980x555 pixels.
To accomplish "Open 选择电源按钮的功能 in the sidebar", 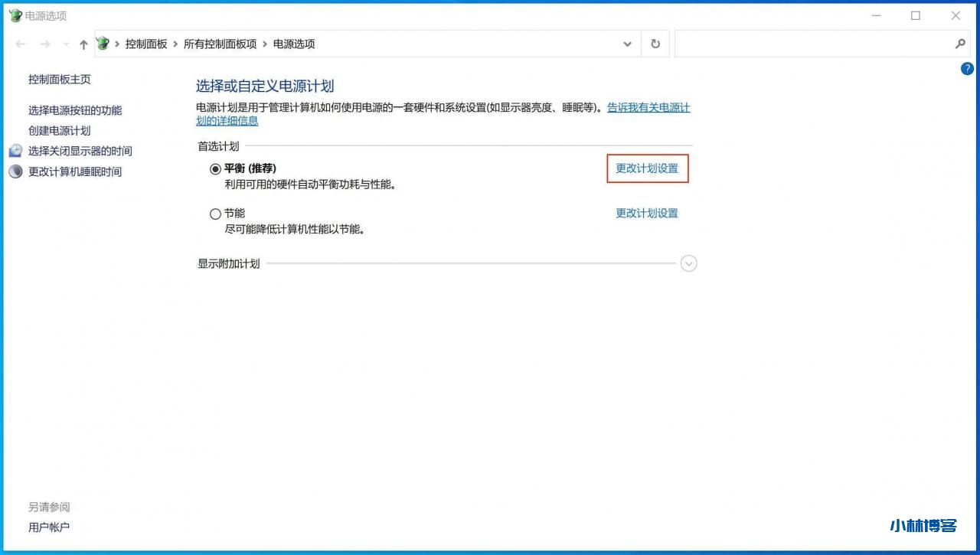I will 75,110.
